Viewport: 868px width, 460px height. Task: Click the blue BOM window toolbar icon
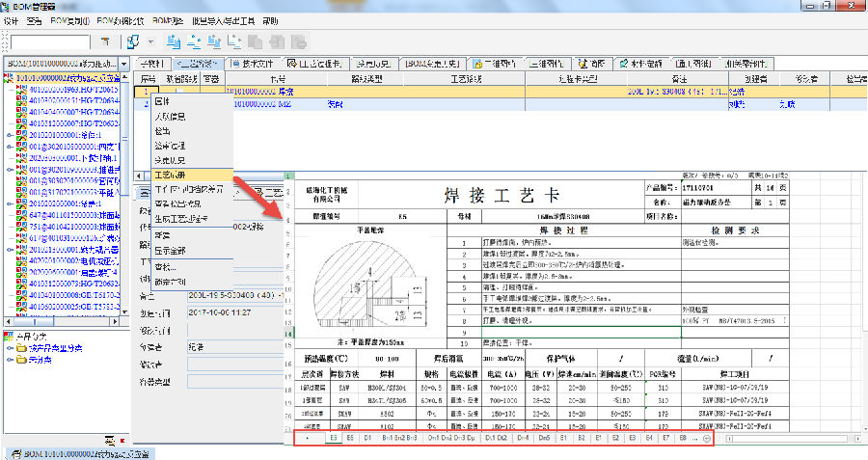pos(132,41)
